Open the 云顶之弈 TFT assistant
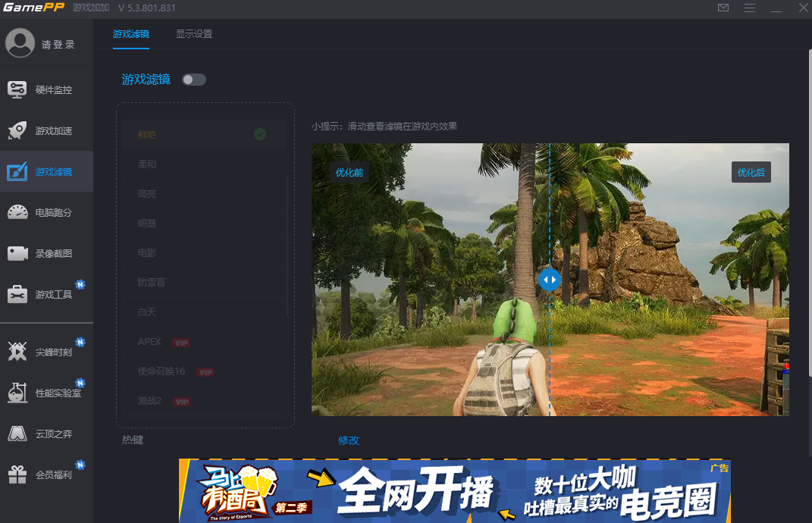Viewport: 812px width, 523px height. tap(45, 433)
